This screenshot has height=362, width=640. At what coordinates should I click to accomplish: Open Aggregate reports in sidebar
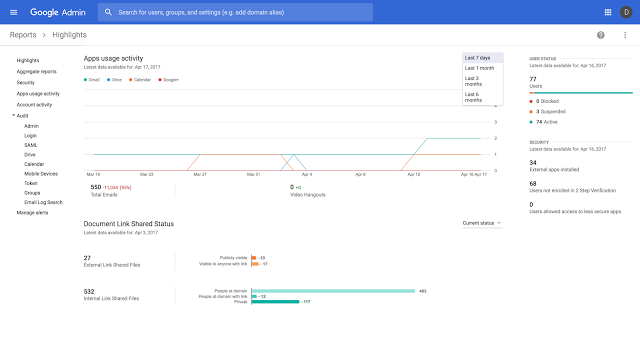37,71
